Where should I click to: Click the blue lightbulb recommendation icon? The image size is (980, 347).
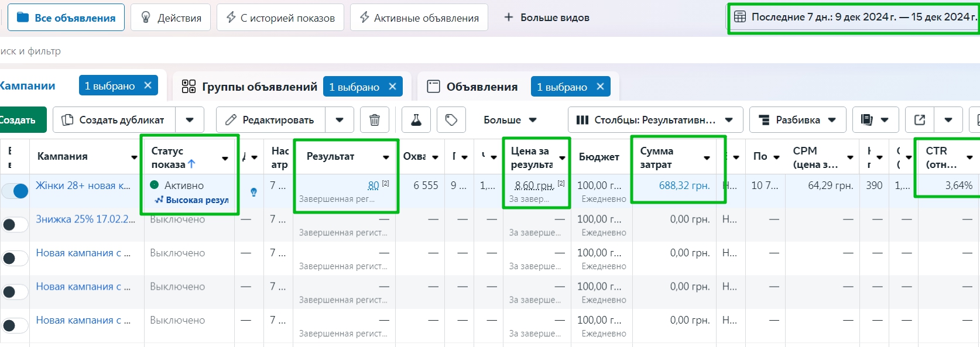(253, 192)
